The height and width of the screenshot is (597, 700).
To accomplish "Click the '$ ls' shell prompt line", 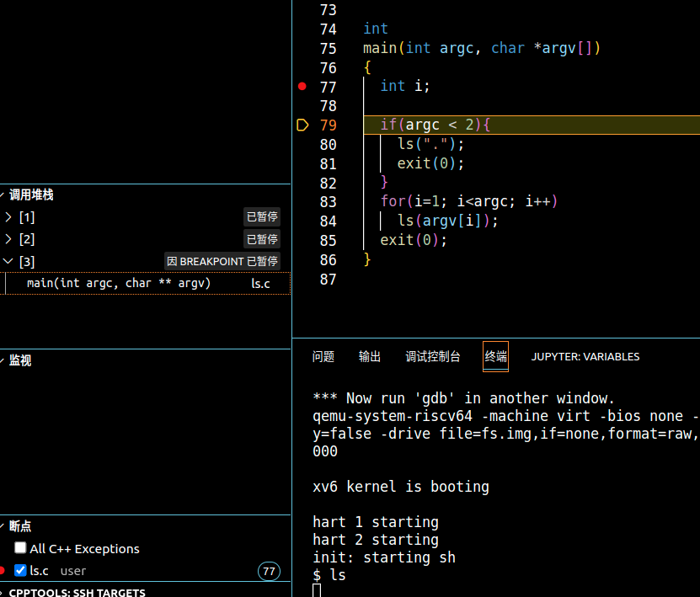I will (x=329, y=575).
